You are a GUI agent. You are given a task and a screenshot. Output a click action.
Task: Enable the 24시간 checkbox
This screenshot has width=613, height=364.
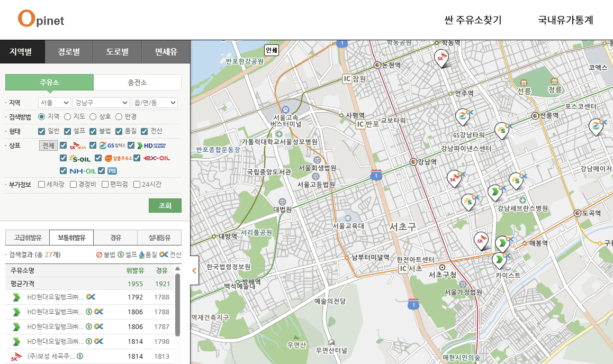[x=137, y=184]
